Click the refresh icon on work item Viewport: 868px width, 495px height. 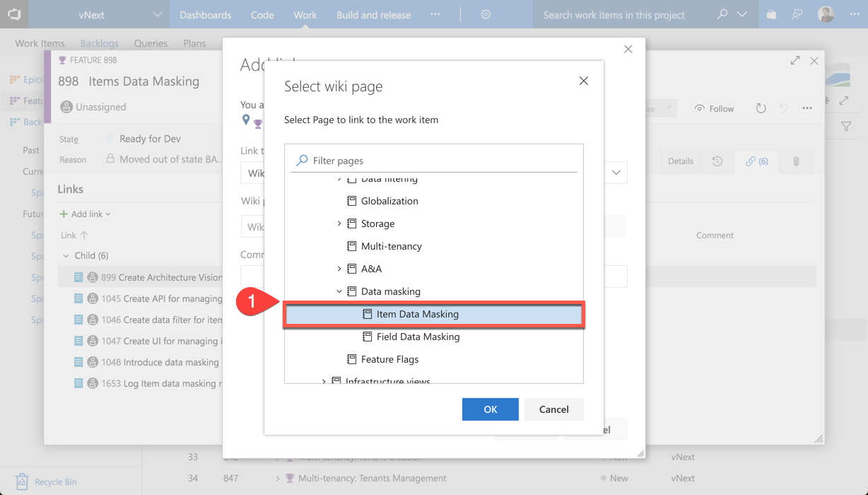pos(761,108)
